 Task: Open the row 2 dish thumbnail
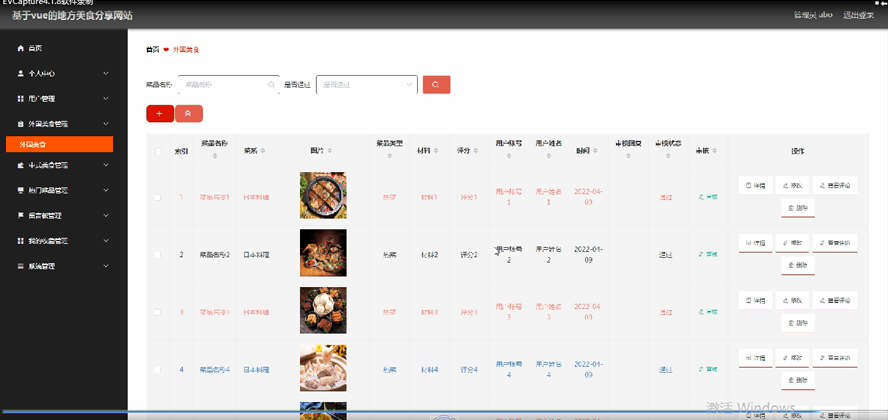pos(323,253)
